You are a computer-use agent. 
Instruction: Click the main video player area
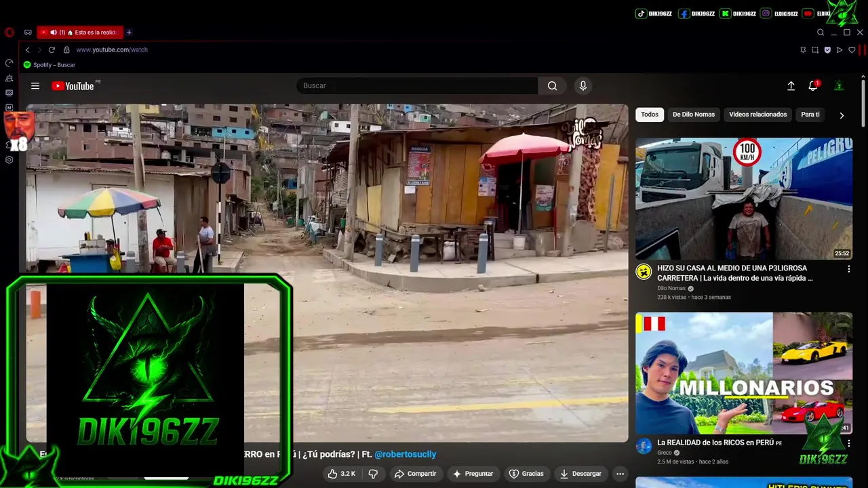[x=327, y=273]
